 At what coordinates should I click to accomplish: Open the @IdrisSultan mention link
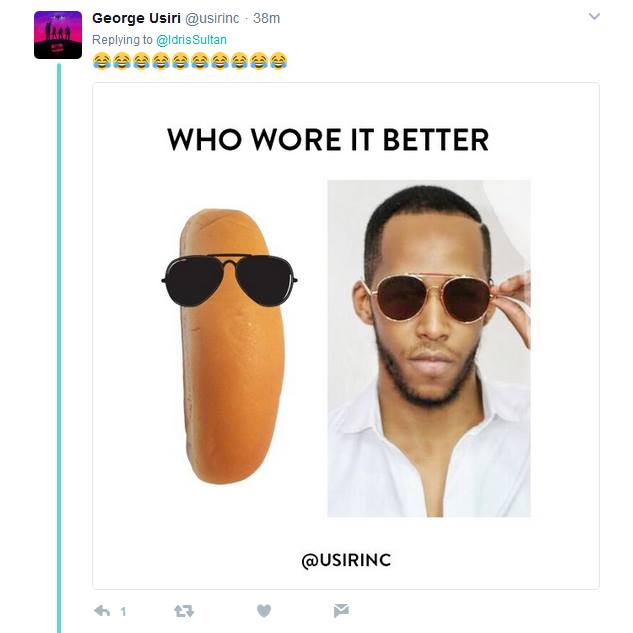(191, 40)
